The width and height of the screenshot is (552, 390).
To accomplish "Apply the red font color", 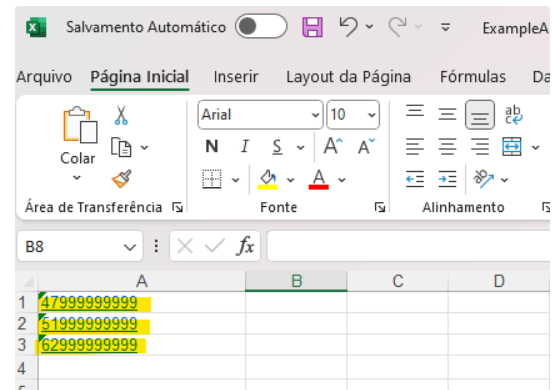I will tap(319, 180).
